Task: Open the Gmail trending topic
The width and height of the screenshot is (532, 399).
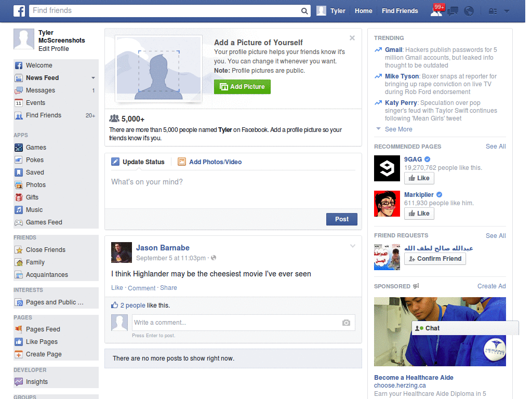Action: [x=394, y=50]
